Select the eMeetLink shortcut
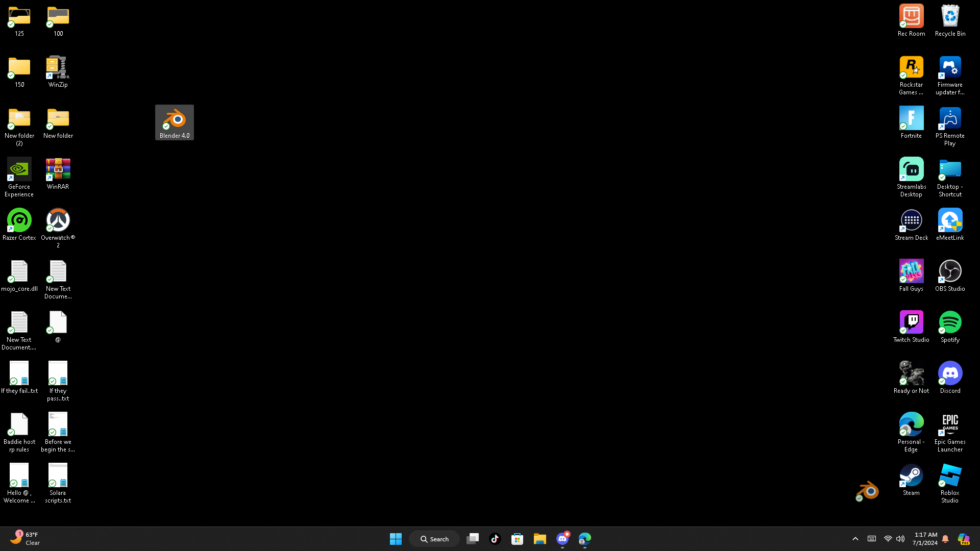The image size is (980, 551). (950, 224)
